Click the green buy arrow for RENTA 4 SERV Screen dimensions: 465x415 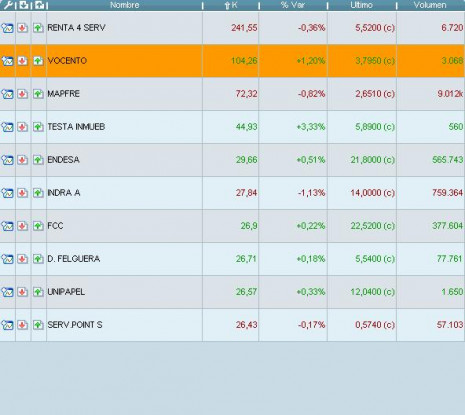click(38, 28)
